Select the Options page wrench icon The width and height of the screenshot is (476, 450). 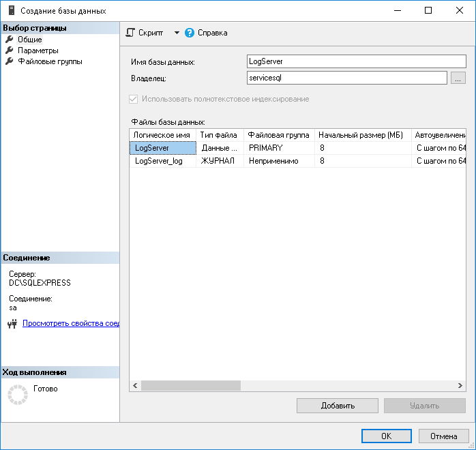(10, 50)
